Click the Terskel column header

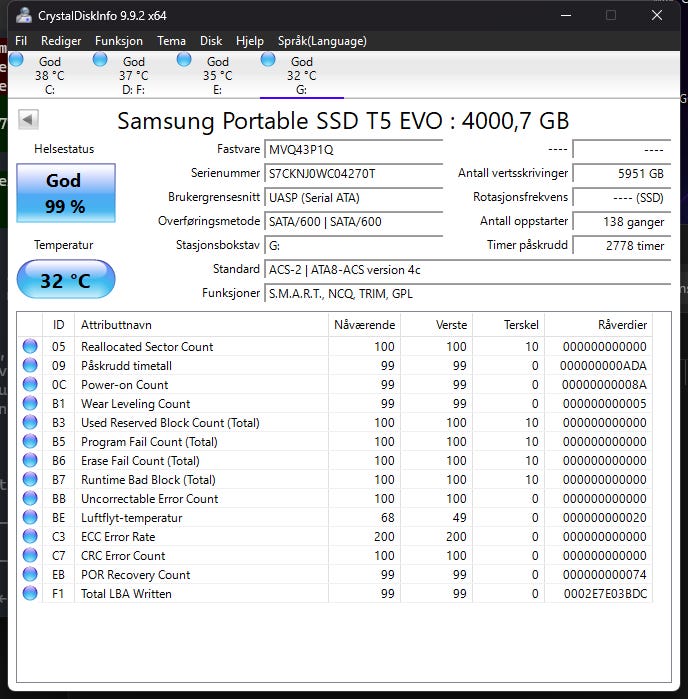click(509, 325)
